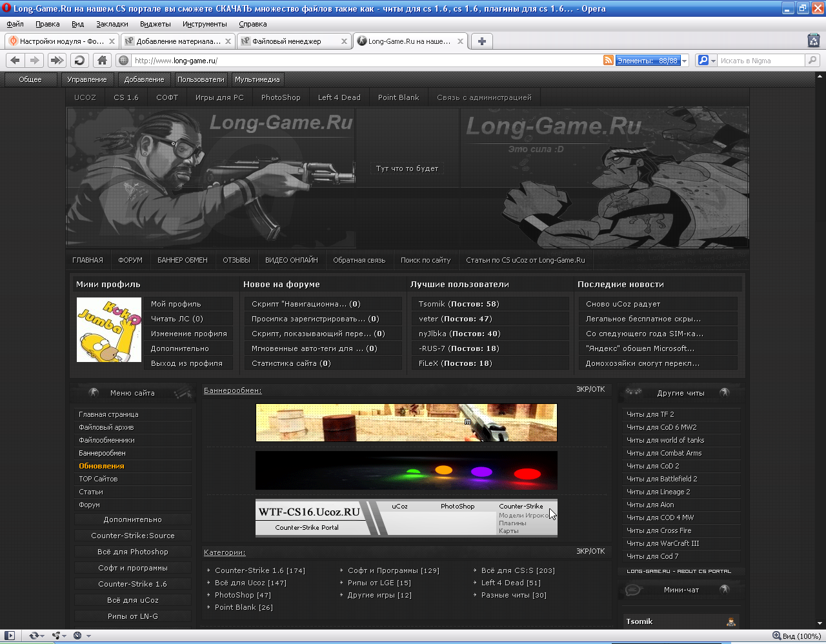Open Обновления in site menu
Image resolution: width=826 pixels, height=644 pixels.
(101, 466)
